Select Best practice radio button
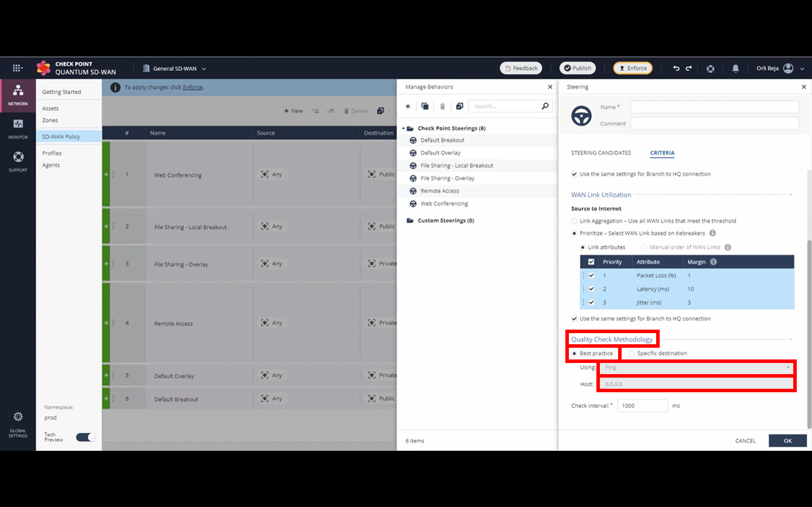Image resolution: width=812 pixels, height=507 pixels. click(574, 354)
